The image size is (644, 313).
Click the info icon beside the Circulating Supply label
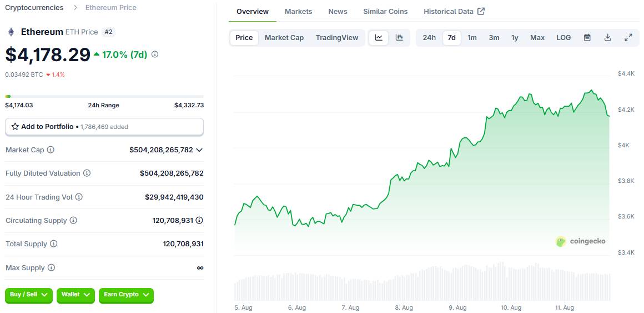73,221
